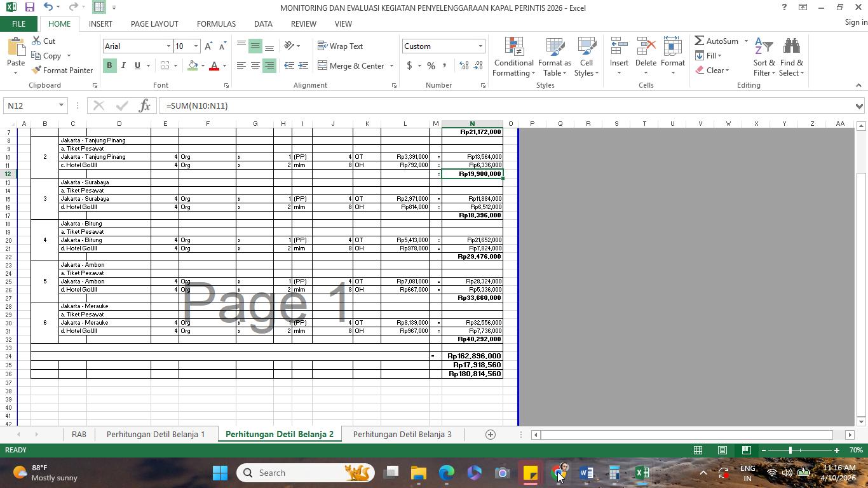Open the number format Custom dropdown
The width and height of the screenshot is (868, 488).
click(x=480, y=46)
